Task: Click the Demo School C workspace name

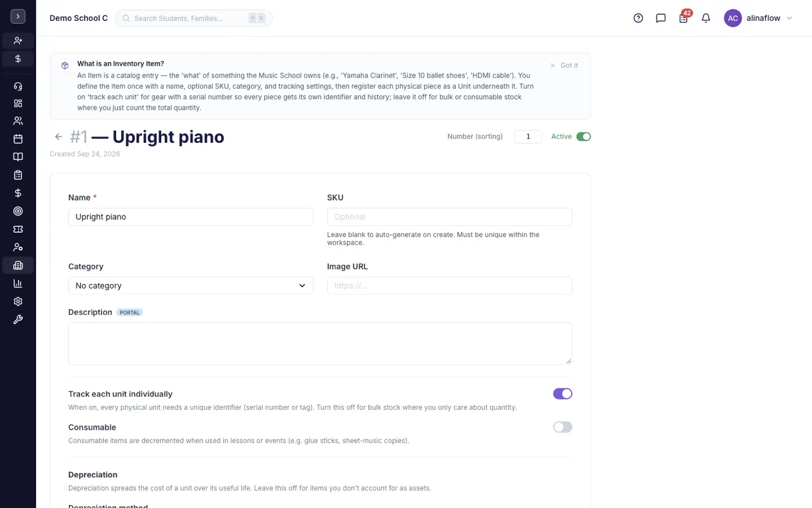Action: (x=79, y=18)
